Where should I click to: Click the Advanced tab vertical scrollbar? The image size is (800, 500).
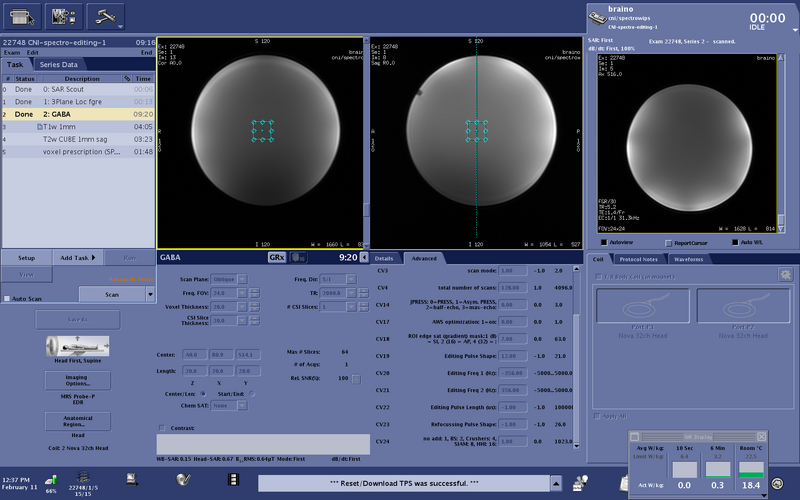(x=577, y=357)
